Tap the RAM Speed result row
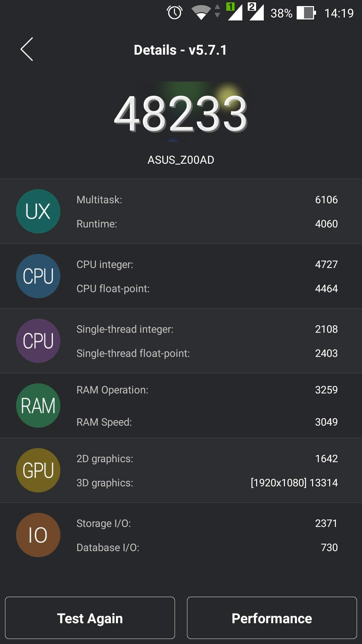 pyautogui.click(x=207, y=422)
